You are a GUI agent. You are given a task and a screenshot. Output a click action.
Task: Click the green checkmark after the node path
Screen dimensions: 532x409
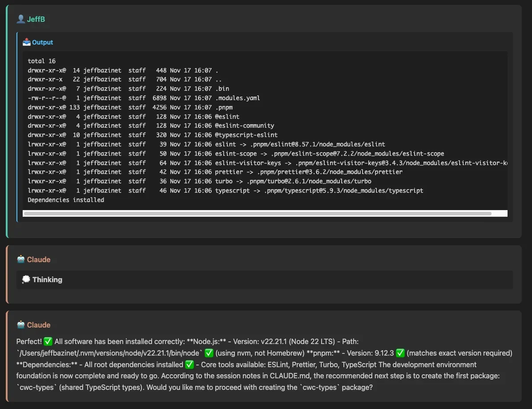(x=209, y=353)
